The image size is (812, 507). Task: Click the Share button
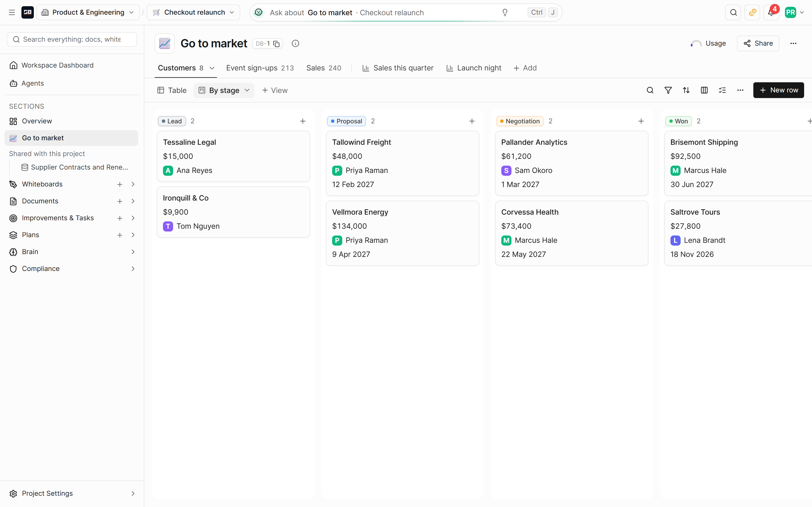tap(758, 43)
